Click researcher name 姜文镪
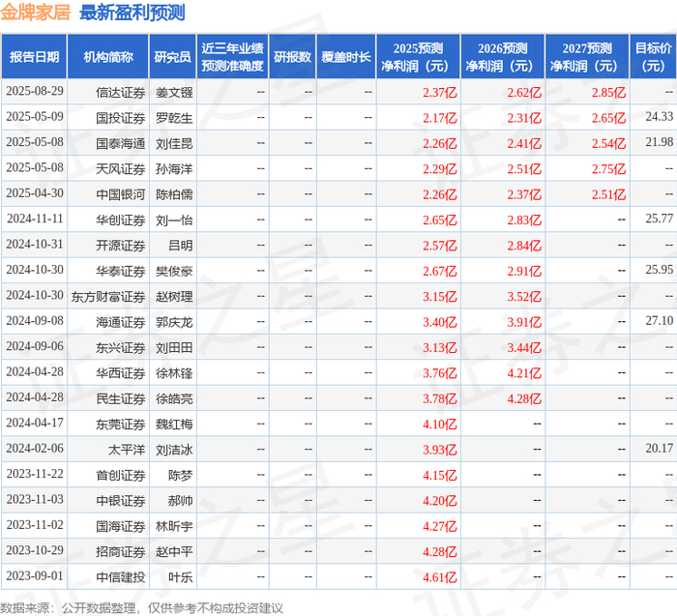 pos(174,93)
